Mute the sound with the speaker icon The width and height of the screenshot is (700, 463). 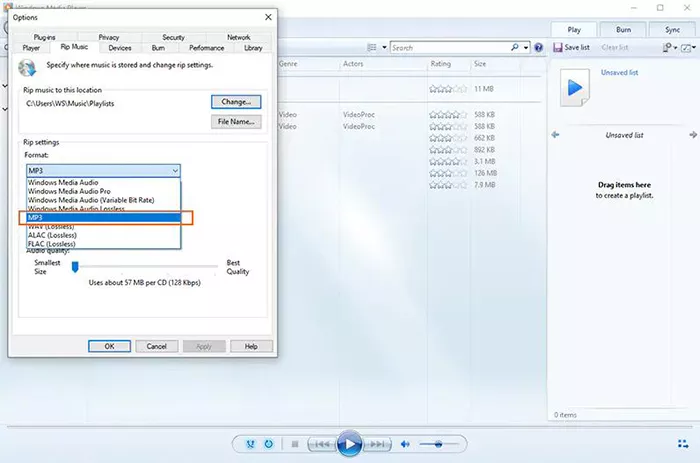[405, 444]
